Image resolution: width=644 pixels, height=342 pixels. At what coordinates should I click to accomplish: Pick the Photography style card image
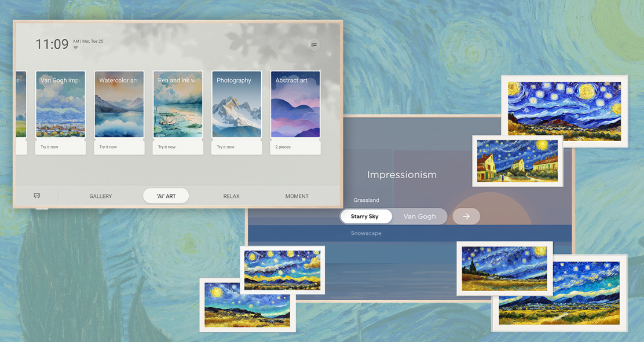coord(237,104)
